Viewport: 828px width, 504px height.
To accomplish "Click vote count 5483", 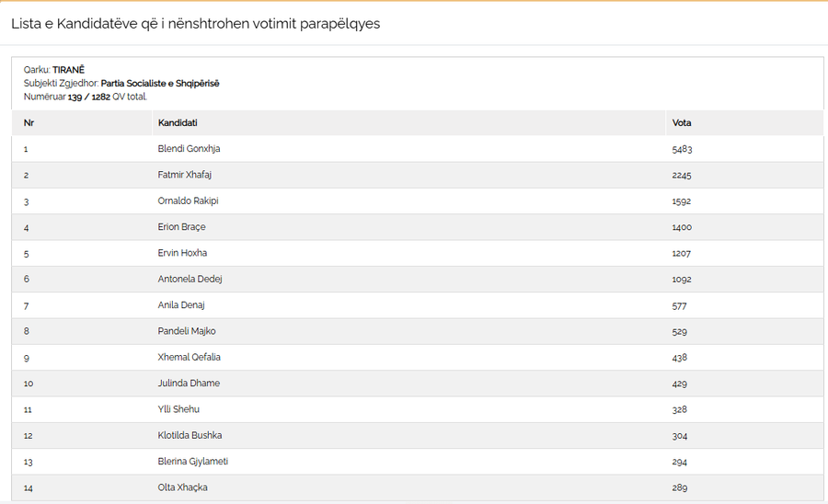I will 682,149.
